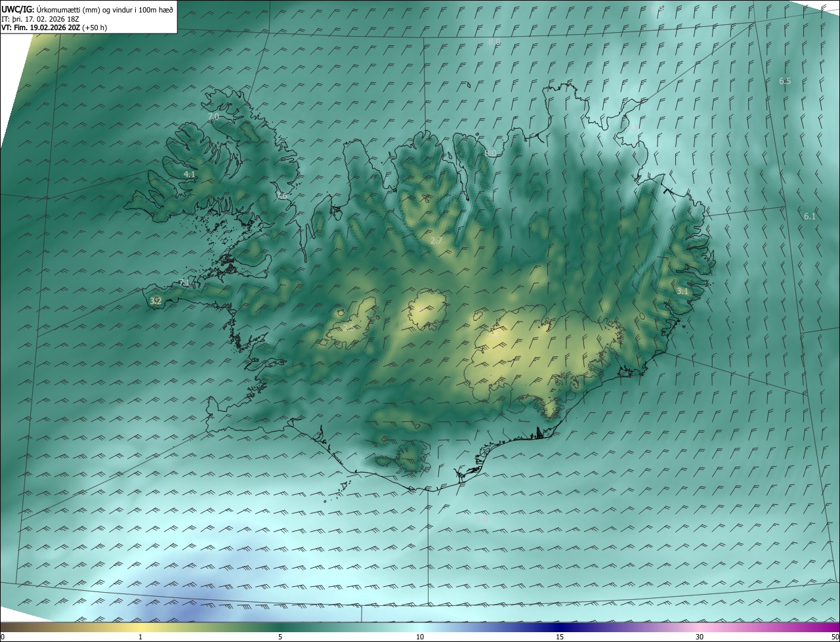This screenshot has height=642, width=840.
Task: Click the 3.1 value in the Eastfjords
Action: (x=682, y=291)
